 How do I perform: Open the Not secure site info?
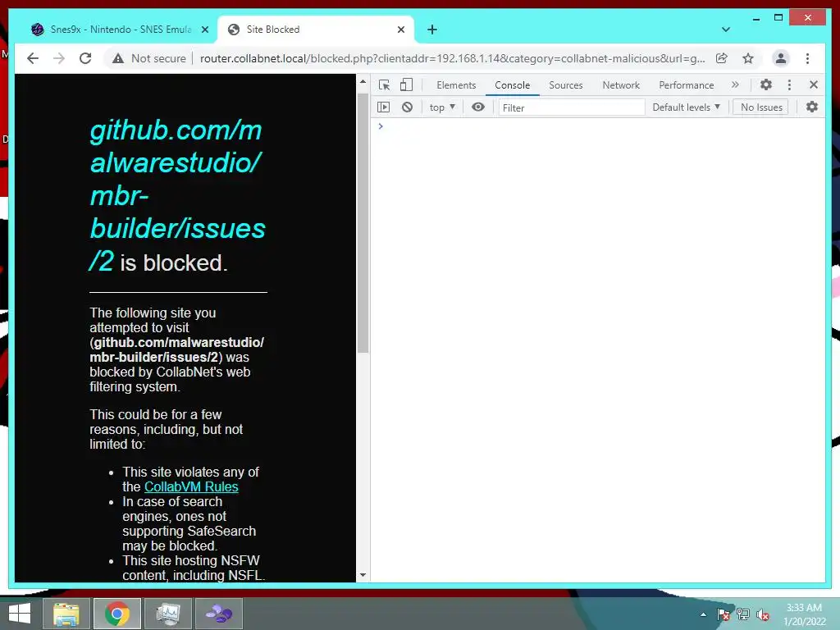coord(149,58)
